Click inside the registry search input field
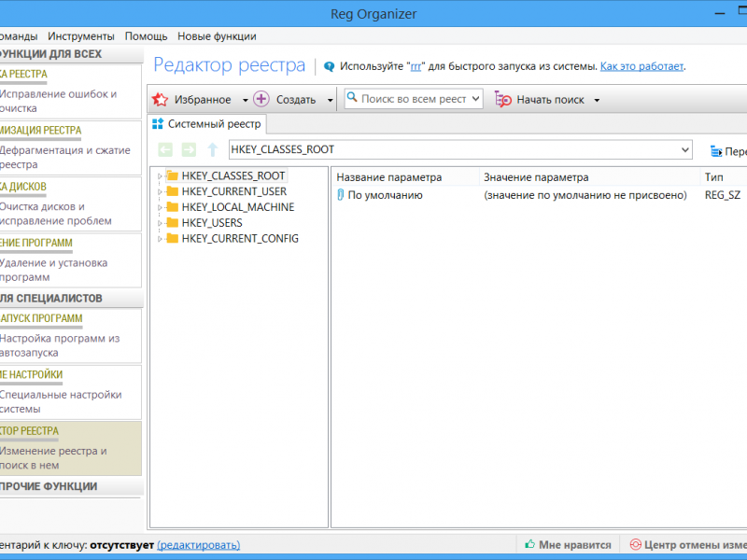 414,99
